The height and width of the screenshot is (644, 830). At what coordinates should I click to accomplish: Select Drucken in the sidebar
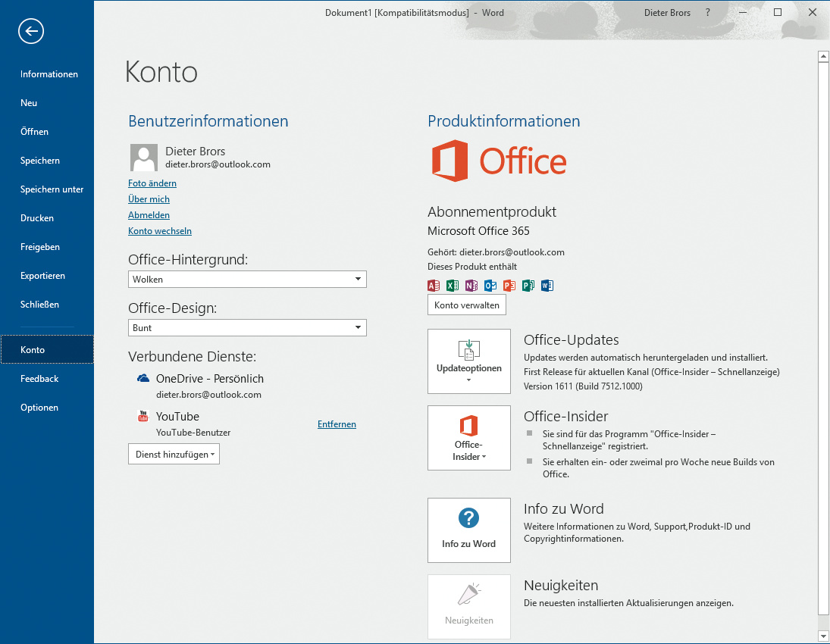[47, 218]
